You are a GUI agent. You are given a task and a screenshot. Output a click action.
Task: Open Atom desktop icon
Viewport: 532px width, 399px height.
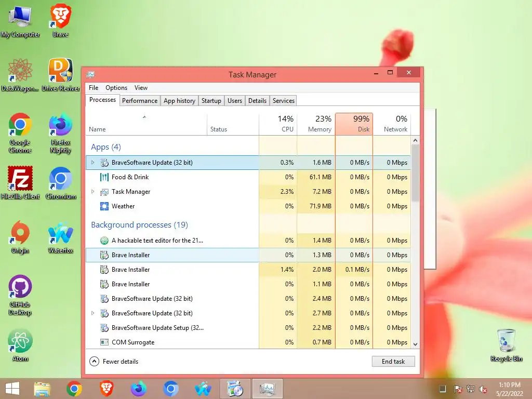(20, 345)
